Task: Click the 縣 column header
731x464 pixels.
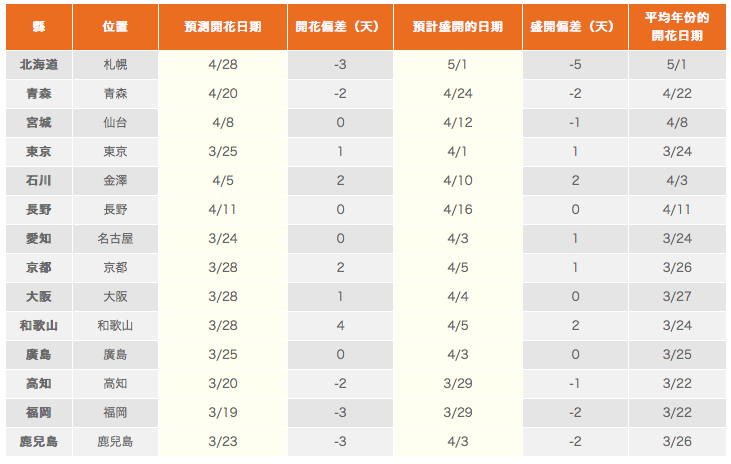Action: click(x=38, y=27)
